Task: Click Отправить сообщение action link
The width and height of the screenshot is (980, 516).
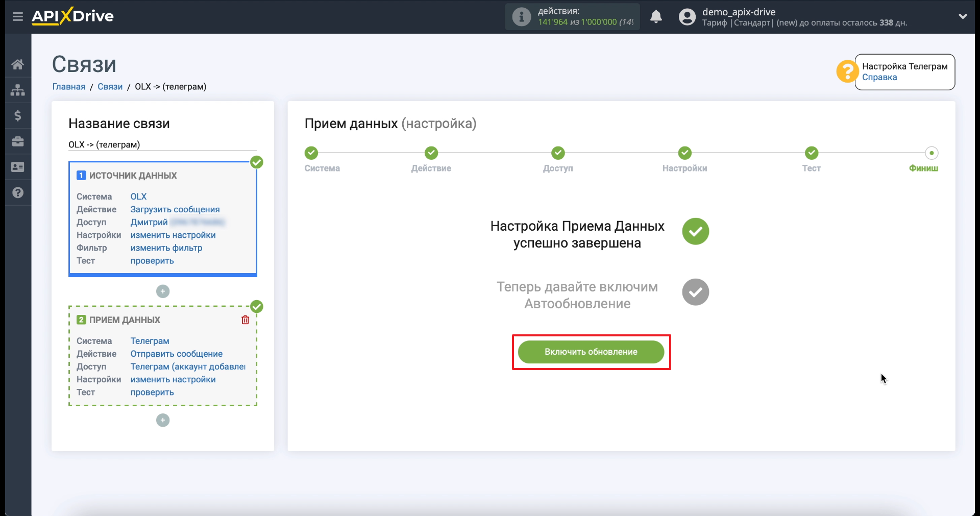Action: pyautogui.click(x=176, y=354)
